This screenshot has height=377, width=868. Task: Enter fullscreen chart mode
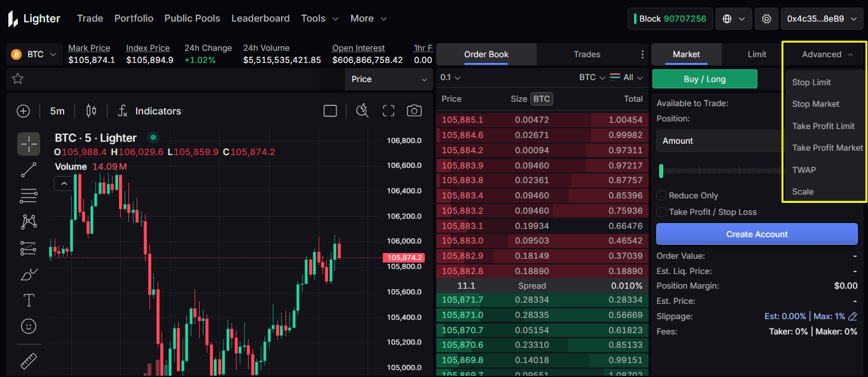[389, 111]
